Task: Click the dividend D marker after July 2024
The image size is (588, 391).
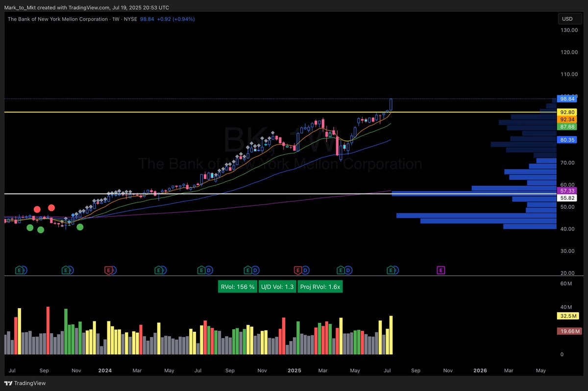Action: [209, 270]
